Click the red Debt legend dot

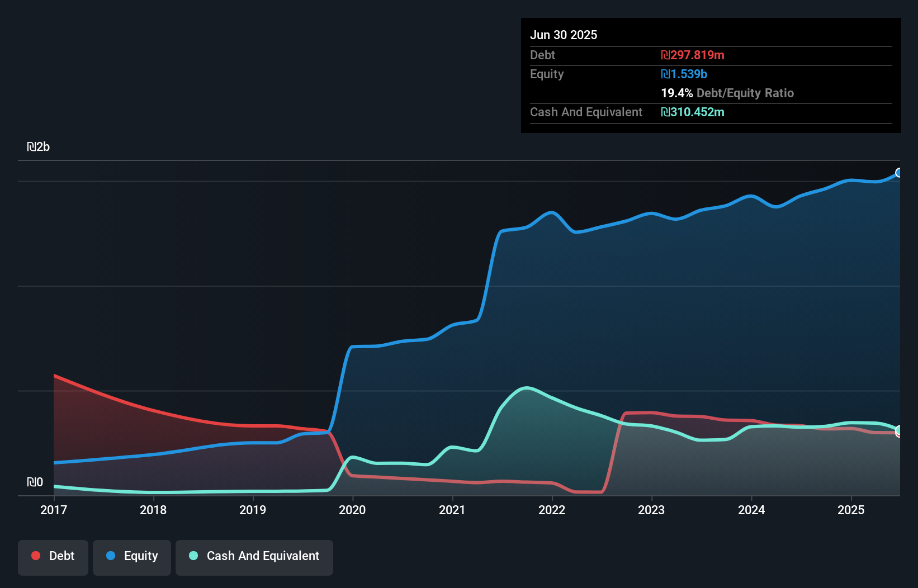(36, 556)
